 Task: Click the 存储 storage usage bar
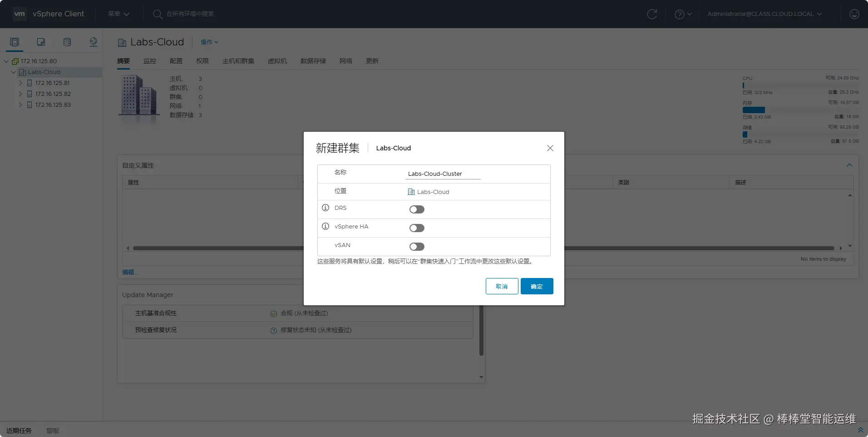pyautogui.click(x=801, y=134)
